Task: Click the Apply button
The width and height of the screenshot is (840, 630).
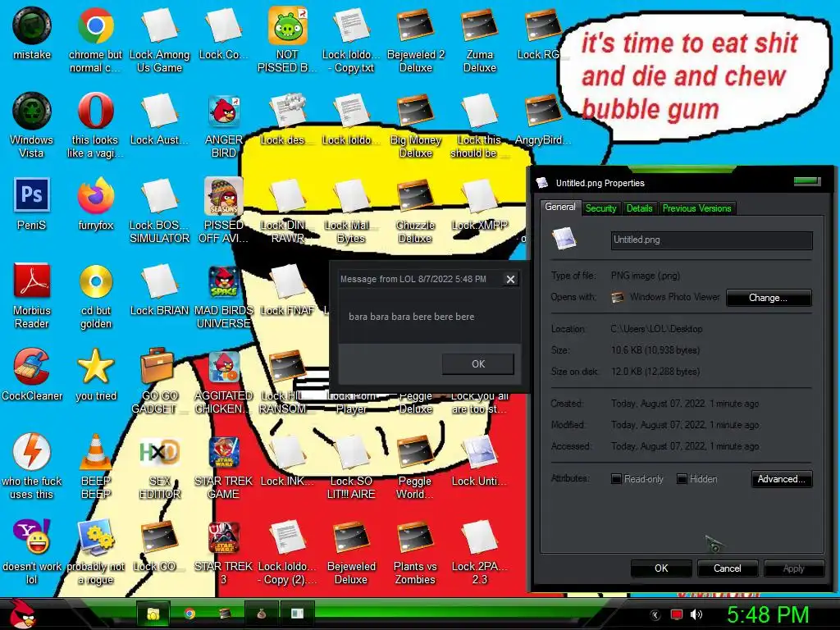Action: pyautogui.click(x=793, y=568)
